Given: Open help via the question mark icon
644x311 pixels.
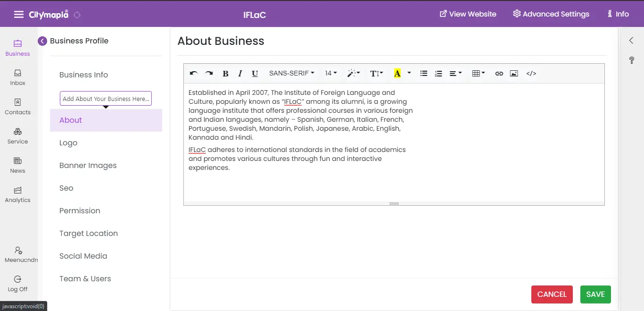Looking at the screenshot, I should coord(632,60).
